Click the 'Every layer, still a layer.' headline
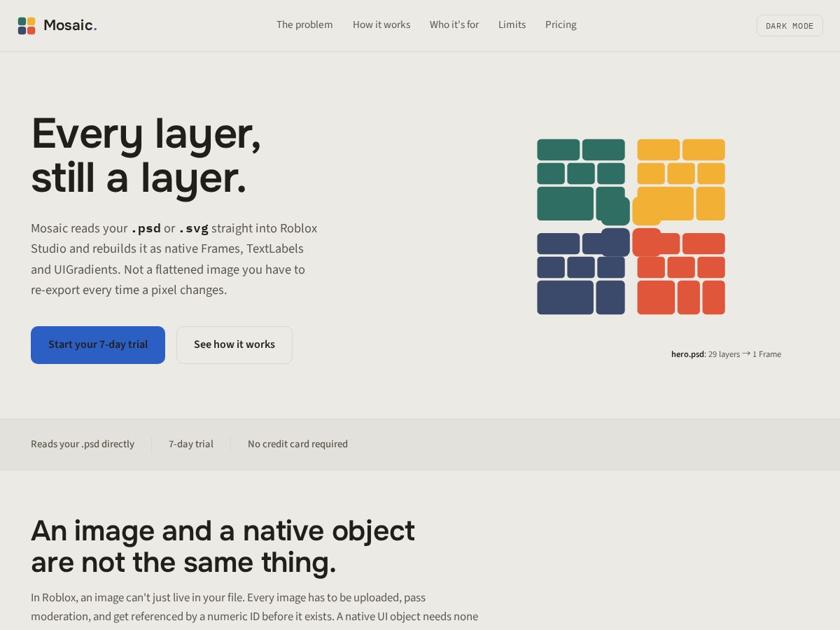The image size is (840, 630). 146,155
